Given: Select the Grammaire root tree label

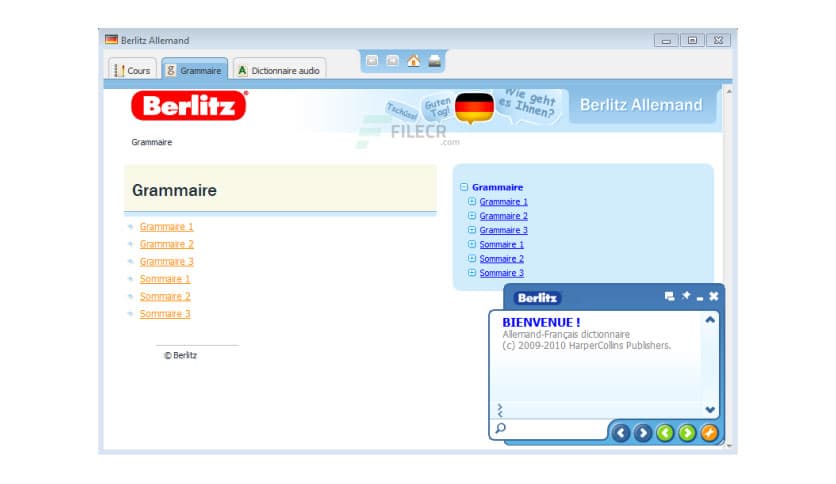Looking at the screenshot, I should (497, 187).
